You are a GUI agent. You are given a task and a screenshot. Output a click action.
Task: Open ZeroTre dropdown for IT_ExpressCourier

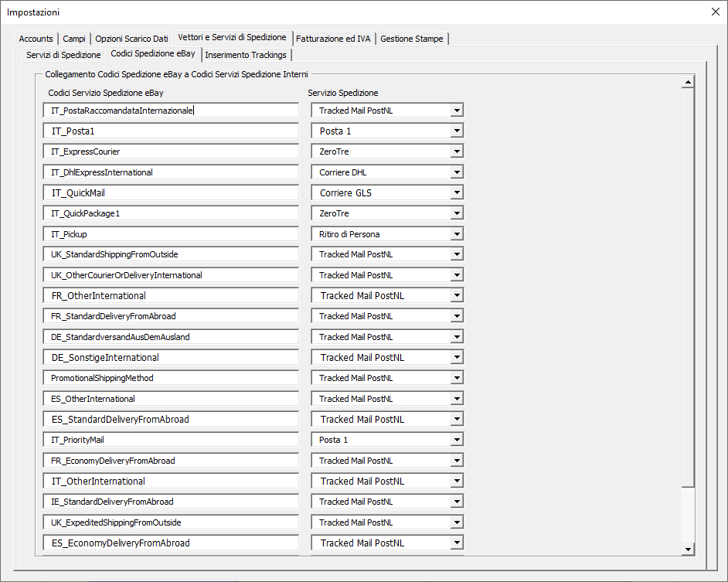coord(457,151)
